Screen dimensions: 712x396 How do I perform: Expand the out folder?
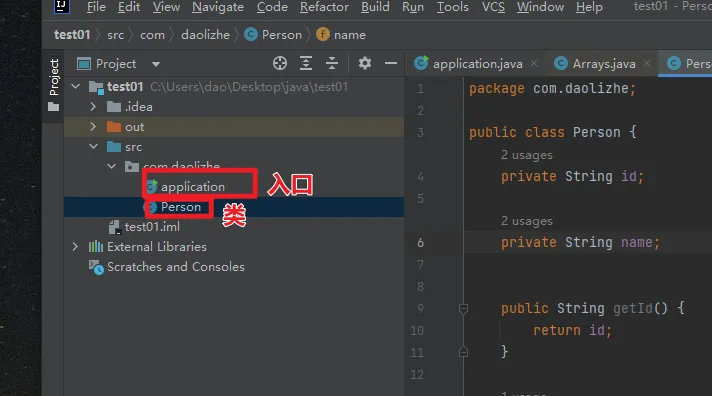[x=93, y=127]
